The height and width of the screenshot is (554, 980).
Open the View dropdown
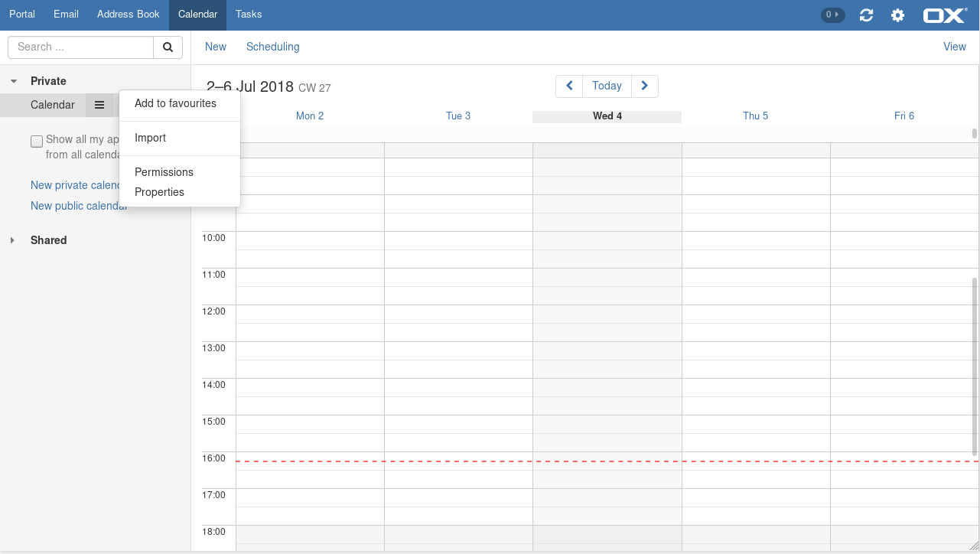pos(954,47)
